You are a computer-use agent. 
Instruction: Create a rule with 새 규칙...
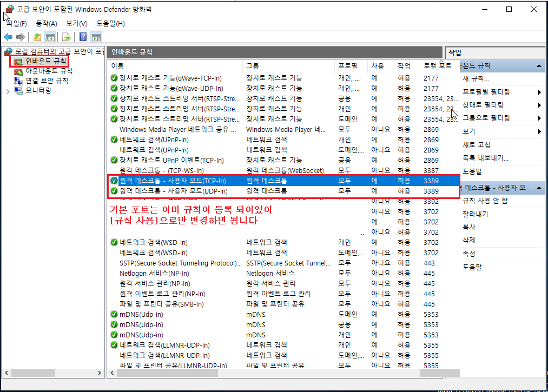(476, 78)
